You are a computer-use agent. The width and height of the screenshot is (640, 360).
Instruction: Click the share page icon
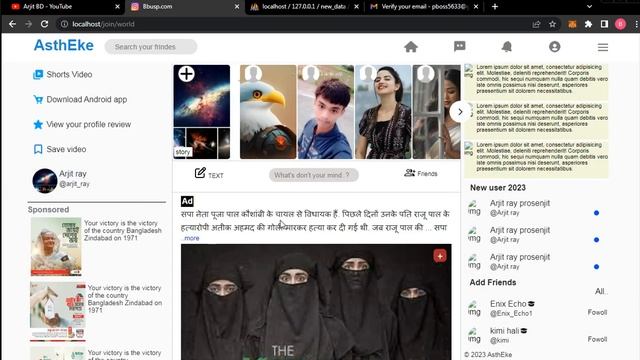[x=536, y=24]
